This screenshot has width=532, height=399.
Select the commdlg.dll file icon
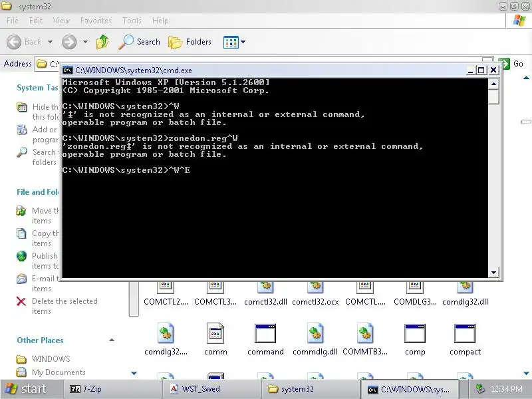tap(315, 333)
